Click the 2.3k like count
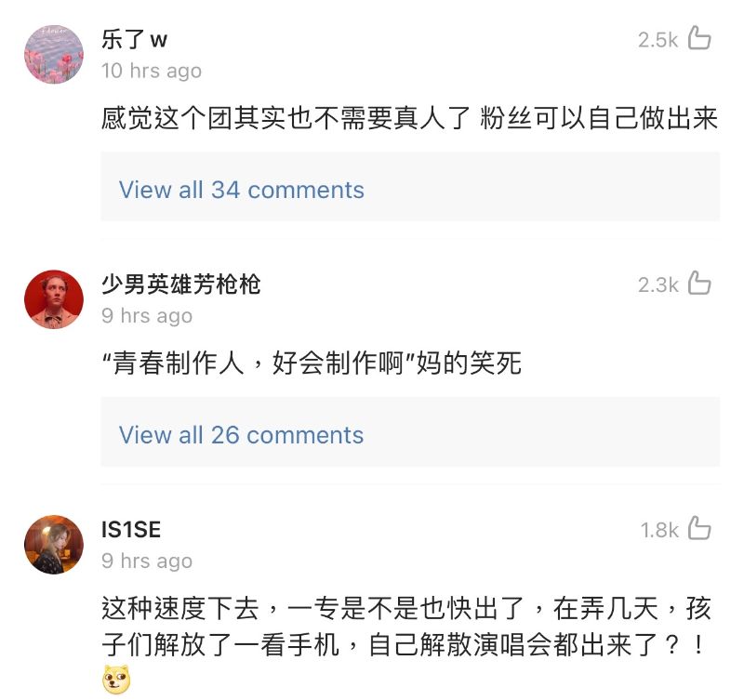 pyautogui.click(x=658, y=284)
